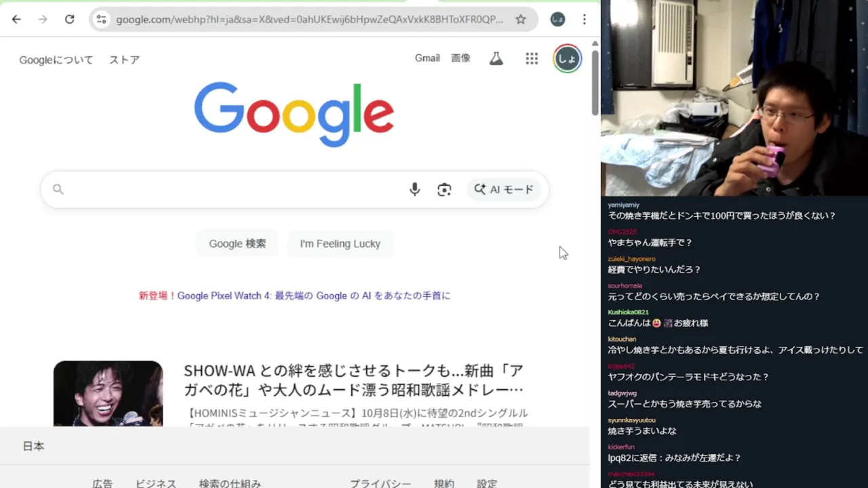Open the 画像 link
The width and height of the screenshot is (868, 488).
pyautogui.click(x=460, y=58)
